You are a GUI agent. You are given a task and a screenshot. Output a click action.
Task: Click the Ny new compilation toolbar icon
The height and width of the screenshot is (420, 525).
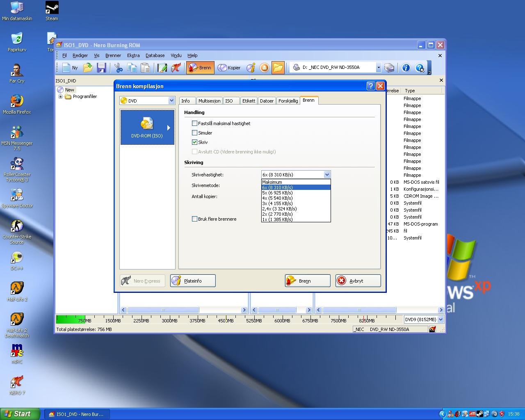pos(70,68)
